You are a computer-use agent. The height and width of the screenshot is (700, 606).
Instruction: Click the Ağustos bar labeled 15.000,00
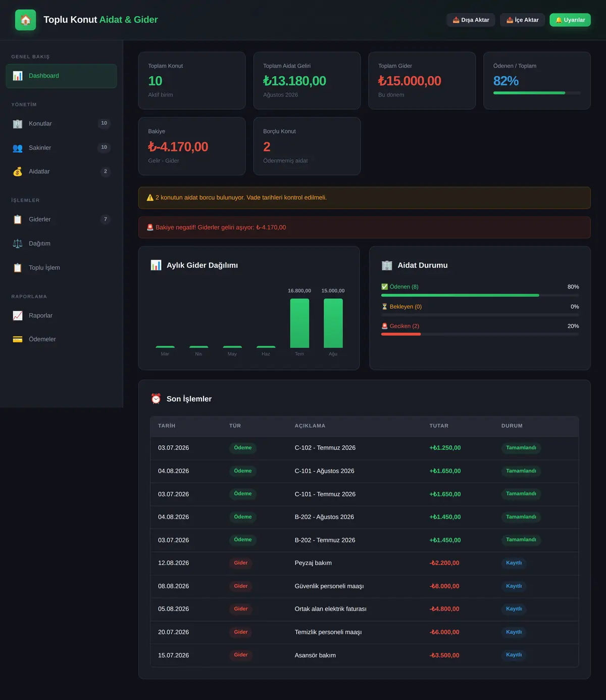click(x=333, y=323)
